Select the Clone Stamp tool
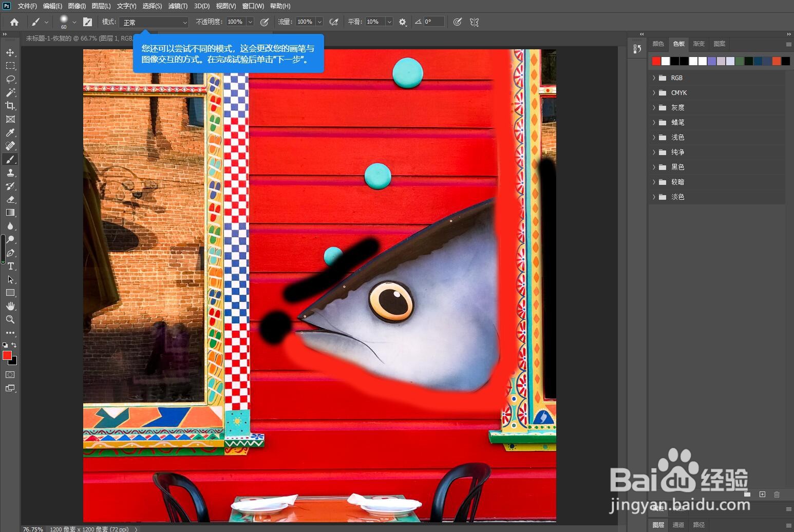794x532 pixels. coord(10,173)
